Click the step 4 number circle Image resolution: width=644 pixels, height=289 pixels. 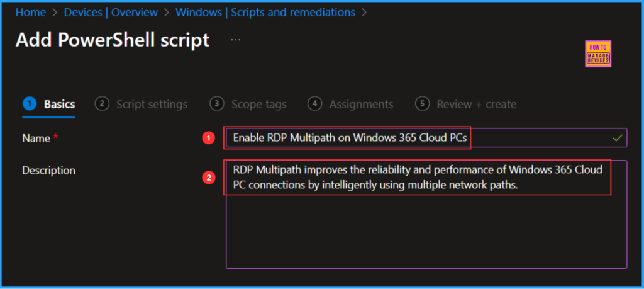(315, 105)
